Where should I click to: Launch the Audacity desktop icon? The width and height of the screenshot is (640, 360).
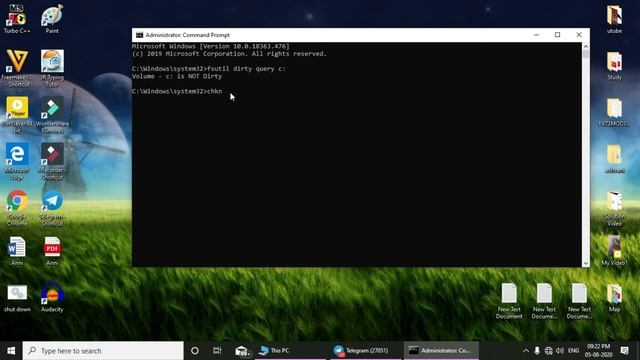[x=52, y=298]
